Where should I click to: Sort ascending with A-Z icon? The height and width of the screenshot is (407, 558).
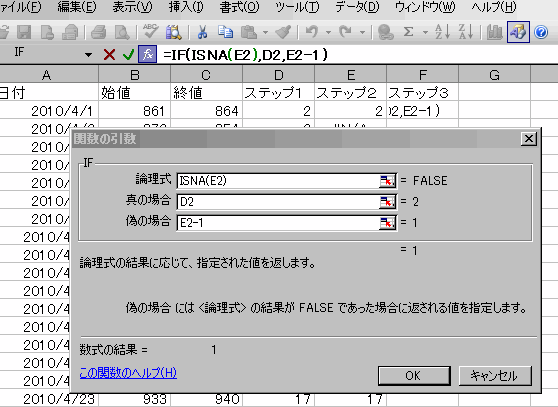click(x=442, y=32)
